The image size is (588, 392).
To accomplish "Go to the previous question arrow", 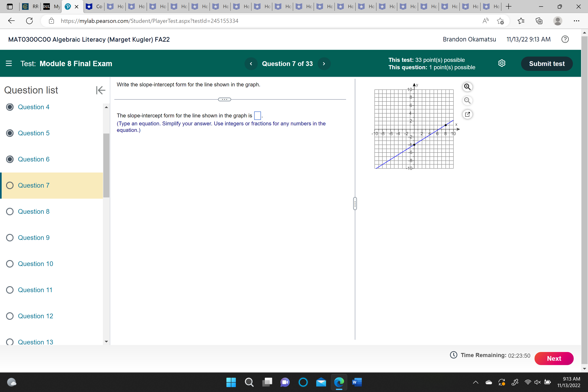I will click(x=251, y=64).
